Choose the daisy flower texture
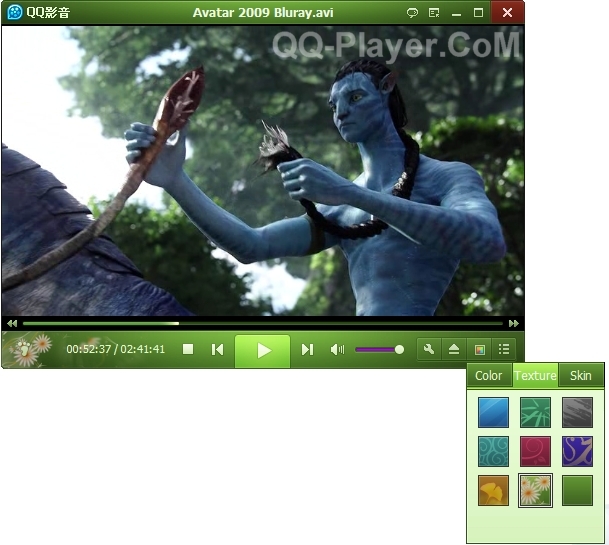The height and width of the screenshot is (545, 609). [535, 490]
